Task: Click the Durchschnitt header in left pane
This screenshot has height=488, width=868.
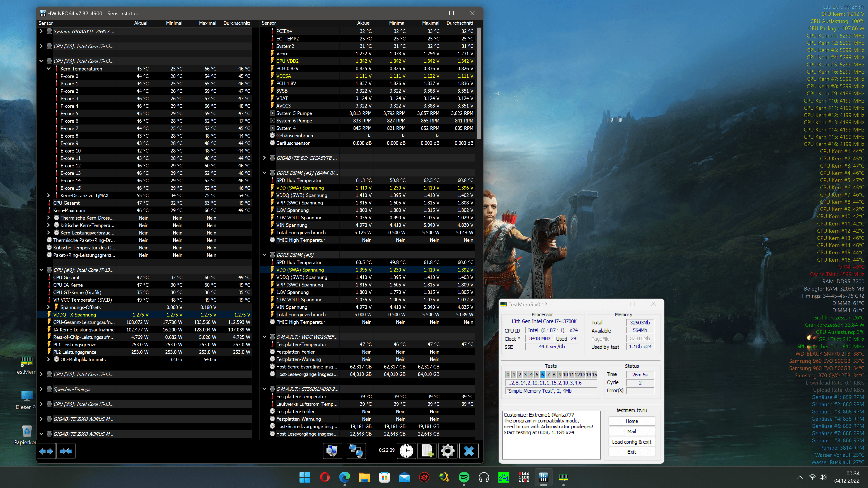Action: [236, 23]
